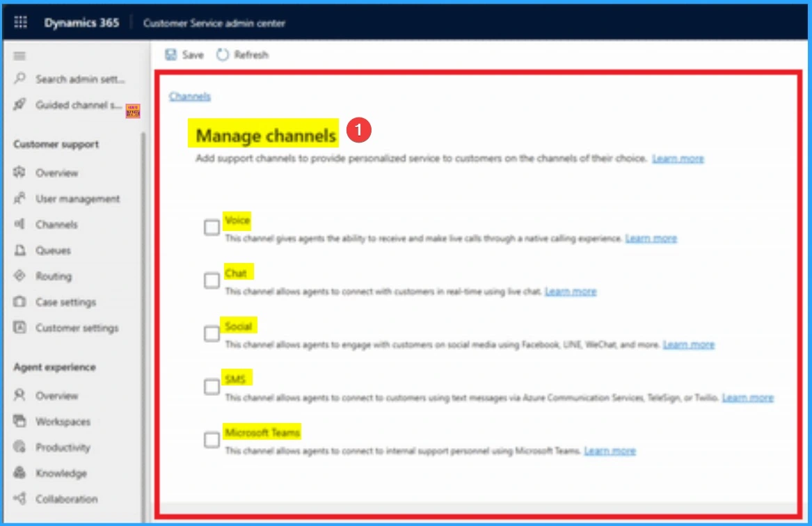
Task: Click the sidebar vertical scrollbar
Action: point(143,326)
